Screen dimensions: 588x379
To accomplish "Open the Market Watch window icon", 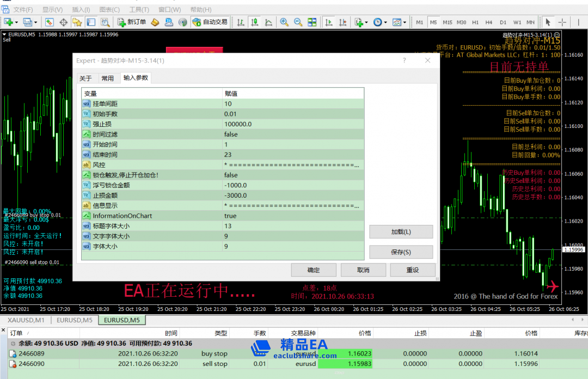I will (x=49, y=22).
